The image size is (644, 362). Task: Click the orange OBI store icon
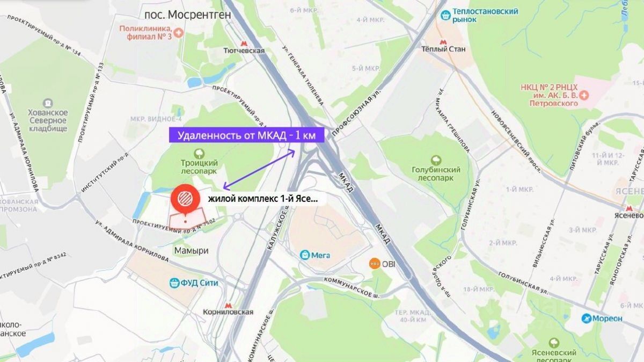click(374, 263)
